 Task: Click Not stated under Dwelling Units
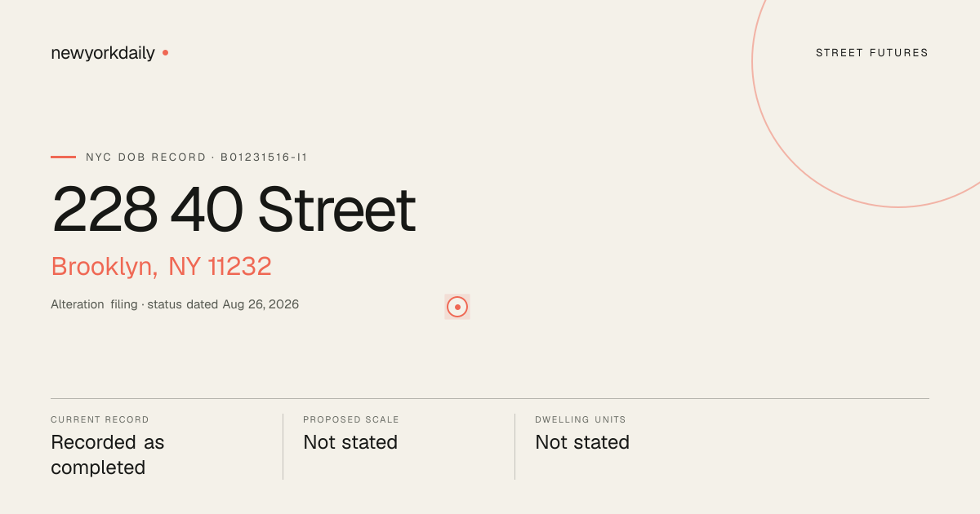tap(582, 442)
